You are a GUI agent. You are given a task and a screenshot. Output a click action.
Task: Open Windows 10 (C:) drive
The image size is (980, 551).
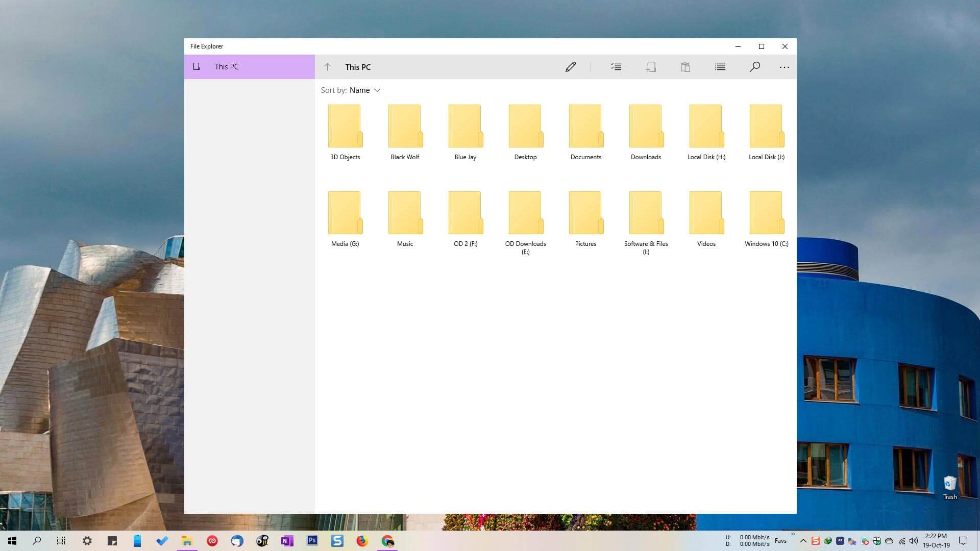[765, 212]
